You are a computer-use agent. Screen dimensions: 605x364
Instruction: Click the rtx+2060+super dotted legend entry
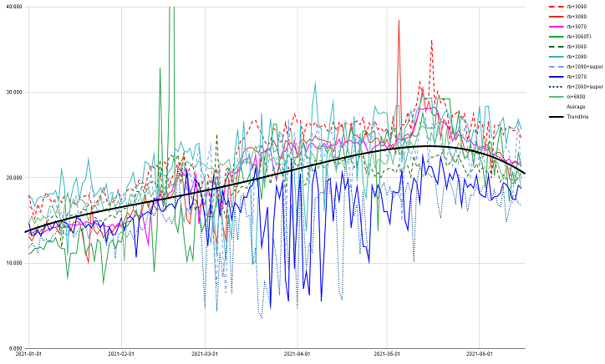[x=576, y=87]
